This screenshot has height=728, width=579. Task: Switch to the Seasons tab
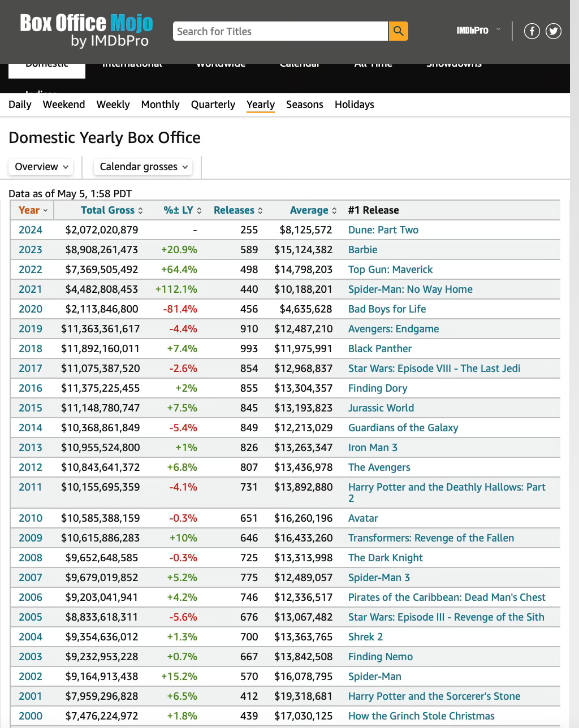(x=305, y=105)
